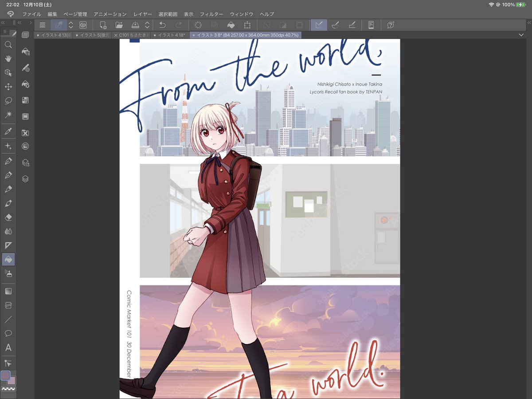Open the command bar hamburger menu

click(x=43, y=25)
